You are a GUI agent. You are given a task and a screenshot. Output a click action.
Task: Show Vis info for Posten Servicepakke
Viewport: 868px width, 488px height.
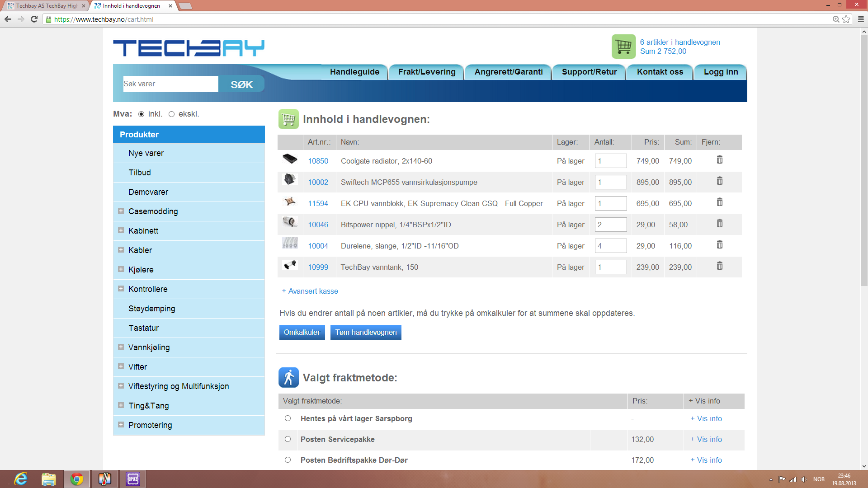coord(706,439)
